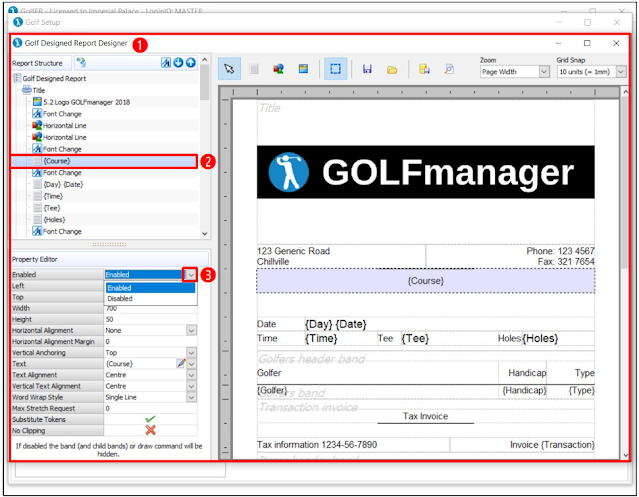
Task: Click the Max Stretch Request value field
Action: 150,408
